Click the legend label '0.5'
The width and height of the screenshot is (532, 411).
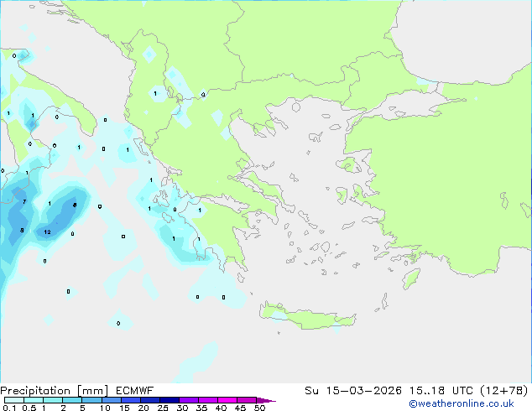29,408
